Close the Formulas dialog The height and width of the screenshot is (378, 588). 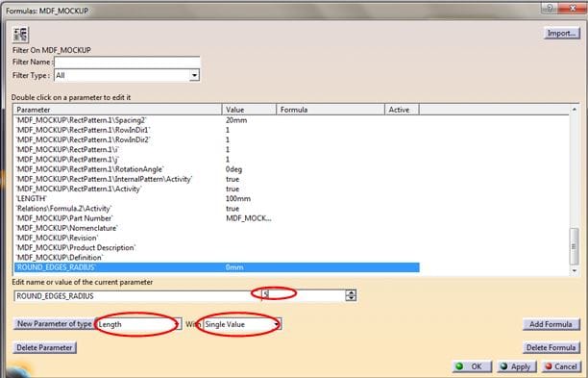[572, 9]
